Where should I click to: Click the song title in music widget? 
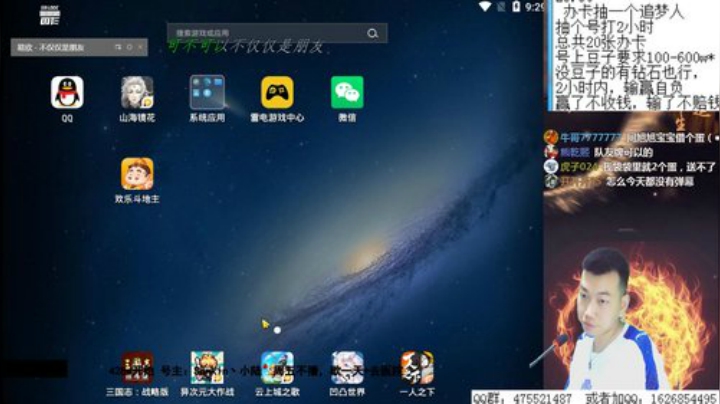click(51, 47)
